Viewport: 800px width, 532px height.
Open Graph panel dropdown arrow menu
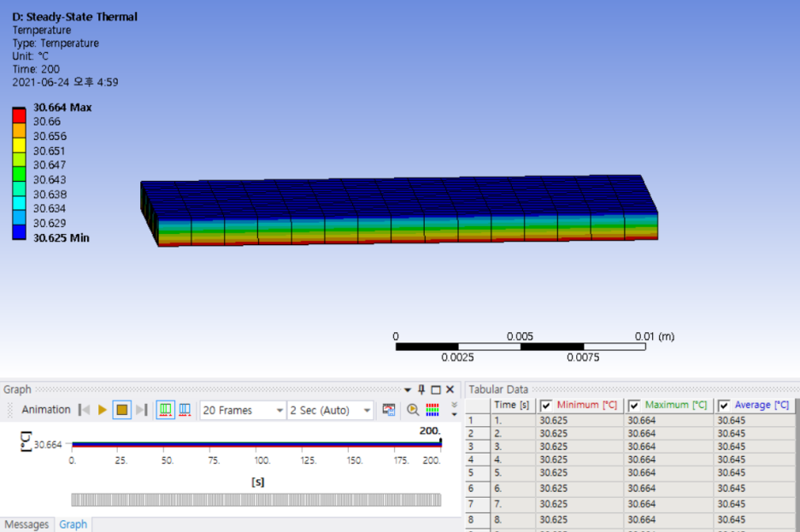pyautogui.click(x=407, y=390)
